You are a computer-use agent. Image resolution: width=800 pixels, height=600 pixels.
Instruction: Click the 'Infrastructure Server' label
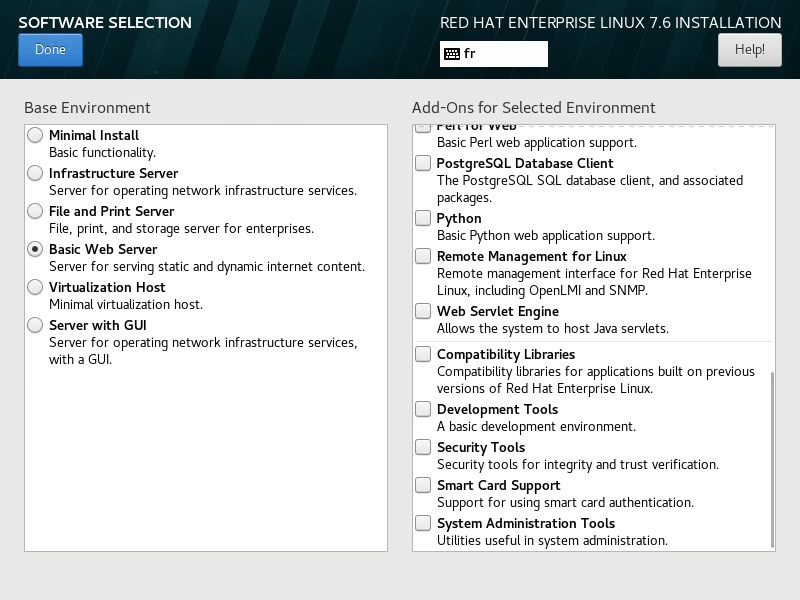coord(113,173)
